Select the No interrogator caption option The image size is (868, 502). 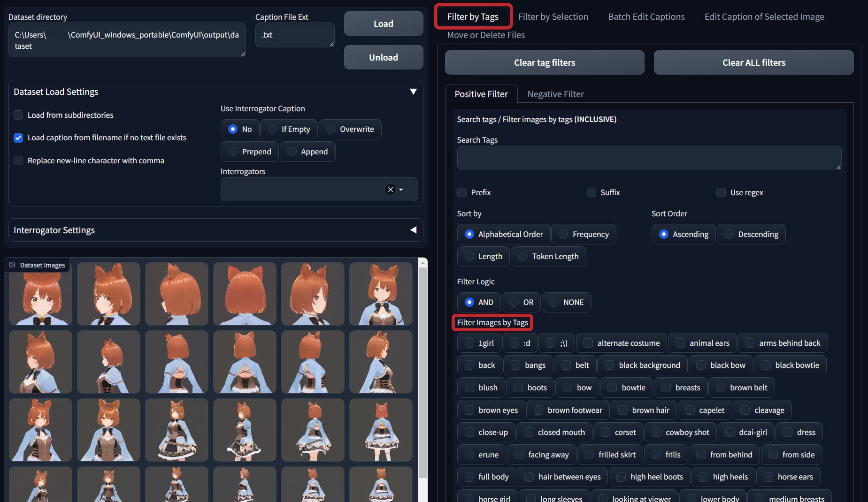(x=240, y=129)
